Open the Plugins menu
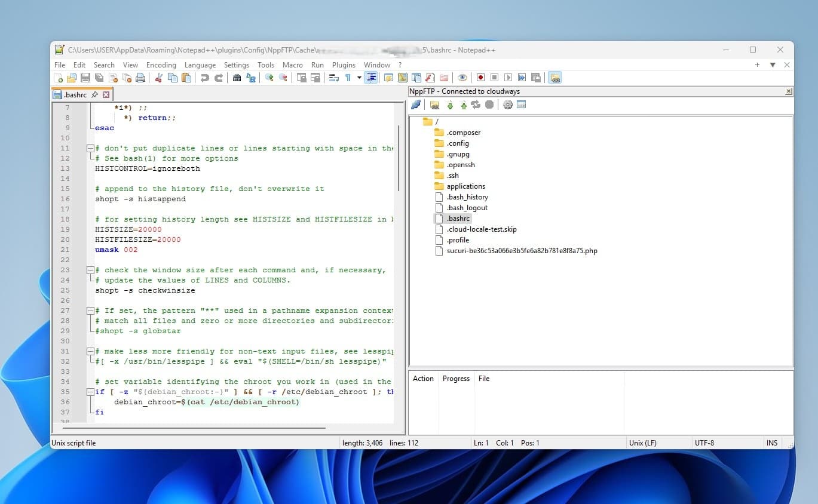The height and width of the screenshot is (504, 818). click(x=344, y=65)
